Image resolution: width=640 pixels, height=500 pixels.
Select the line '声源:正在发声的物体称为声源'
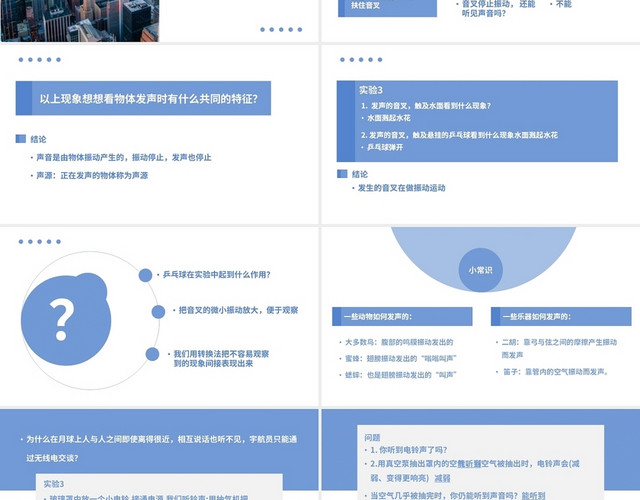pyautogui.click(x=92, y=175)
